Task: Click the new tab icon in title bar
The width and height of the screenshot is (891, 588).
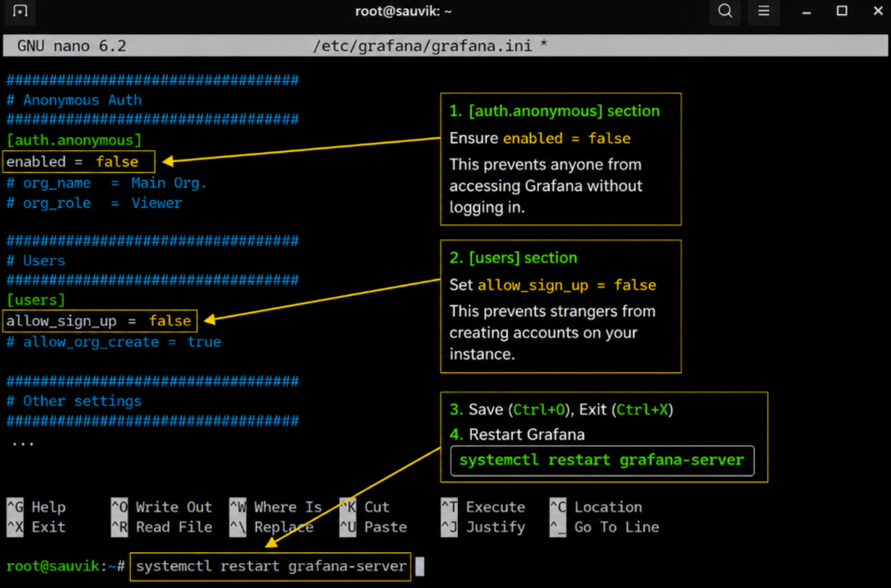Action: (21, 12)
